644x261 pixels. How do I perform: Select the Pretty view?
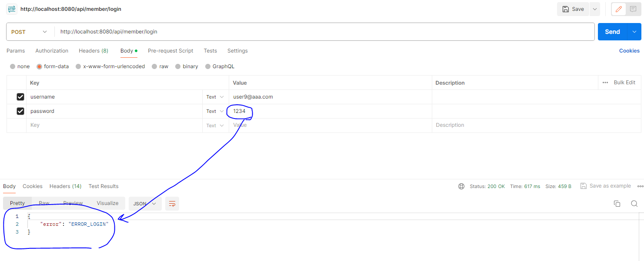pyautogui.click(x=17, y=203)
